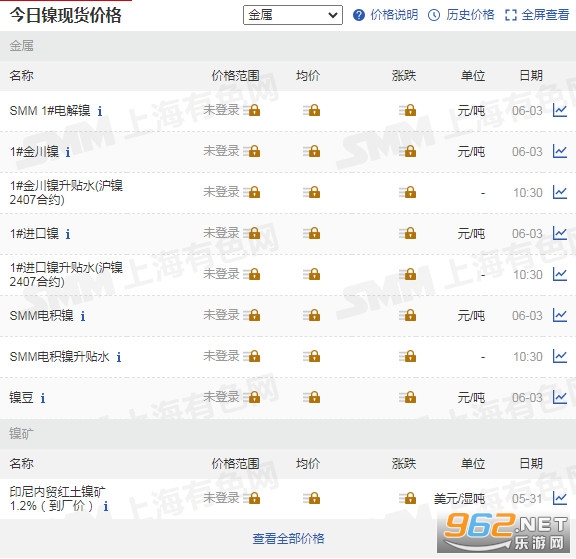Click the 价格说明 help link
576x559 pixels.
394,15
